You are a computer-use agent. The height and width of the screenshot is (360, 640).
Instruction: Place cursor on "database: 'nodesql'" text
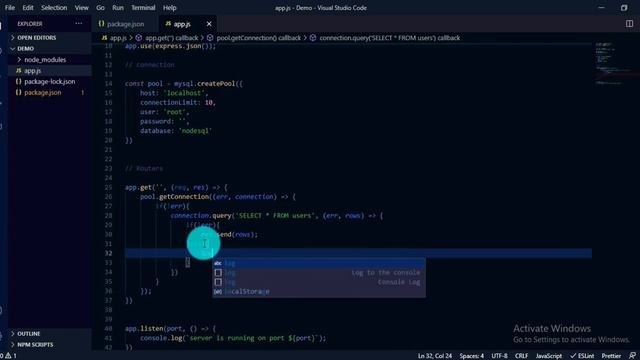[x=176, y=131]
